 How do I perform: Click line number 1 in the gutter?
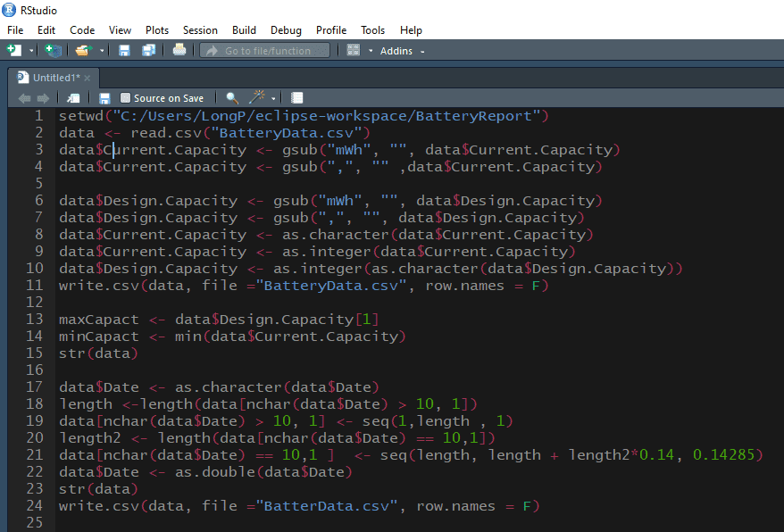(x=38, y=116)
